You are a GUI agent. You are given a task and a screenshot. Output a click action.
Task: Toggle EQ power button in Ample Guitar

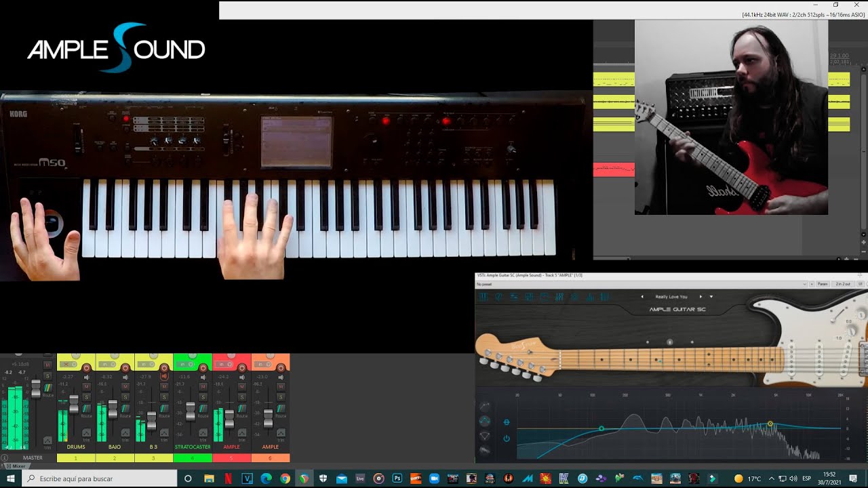[x=507, y=439]
